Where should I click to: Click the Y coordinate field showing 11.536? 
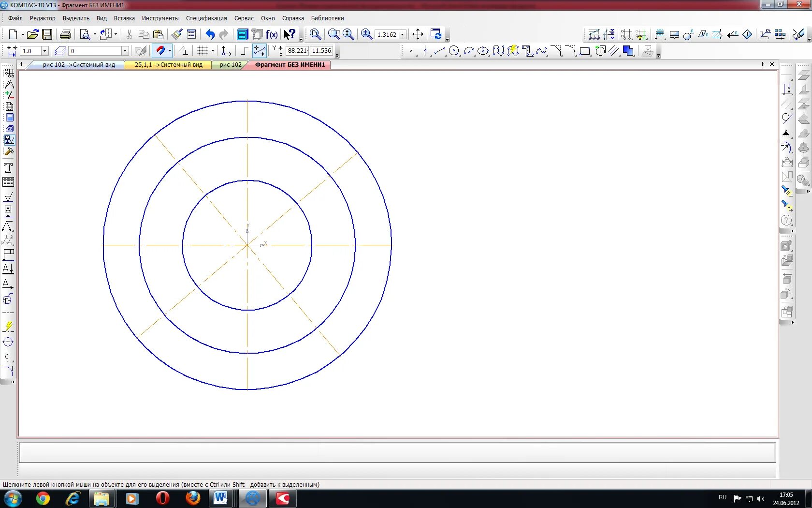321,51
